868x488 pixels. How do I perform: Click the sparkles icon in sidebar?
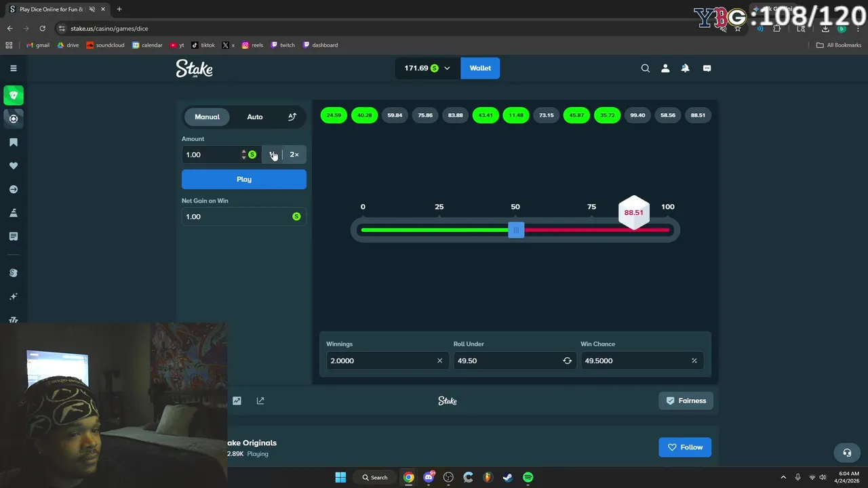coord(14,296)
